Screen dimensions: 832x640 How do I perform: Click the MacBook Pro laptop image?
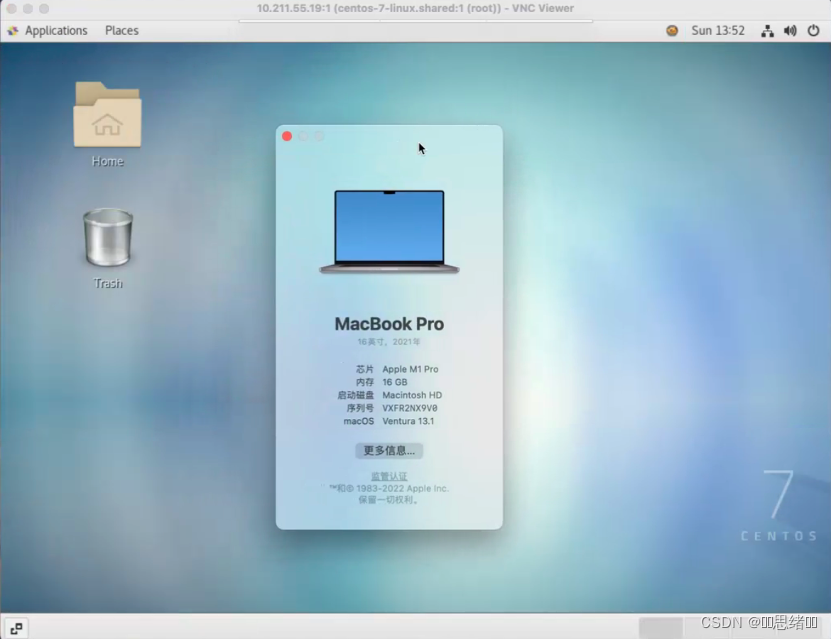pyautogui.click(x=389, y=232)
